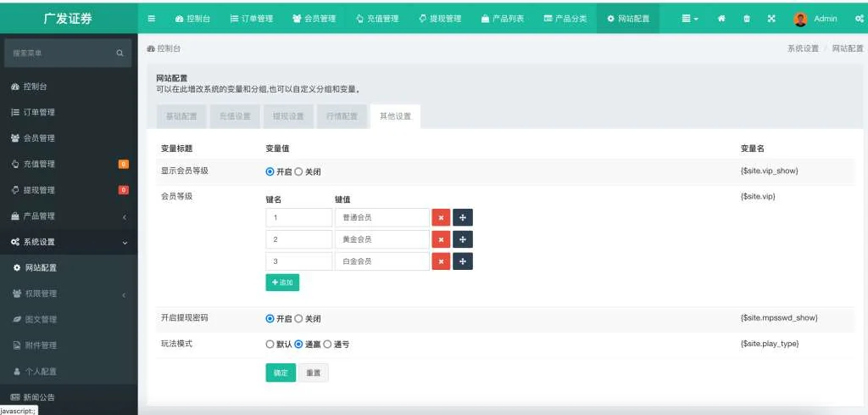Click the 广发证券 site title
This screenshot has width=868, height=415.
[69, 19]
